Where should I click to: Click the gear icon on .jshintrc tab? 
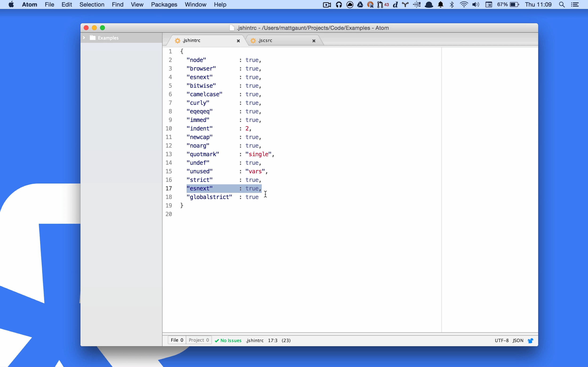pyautogui.click(x=178, y=41)
